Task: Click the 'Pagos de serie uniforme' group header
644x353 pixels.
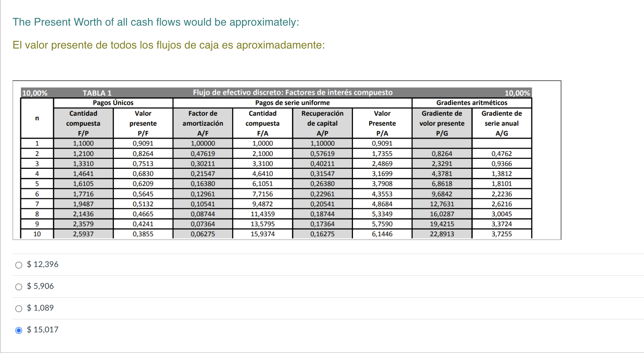Action: (x=293, y=103)
